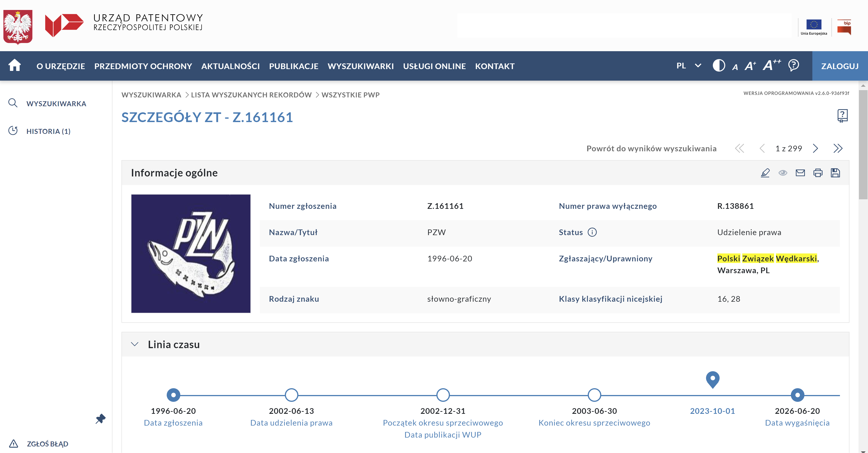The image size is (868, 453).
Task: Go to next record arrow
Action: click(816, 148)
